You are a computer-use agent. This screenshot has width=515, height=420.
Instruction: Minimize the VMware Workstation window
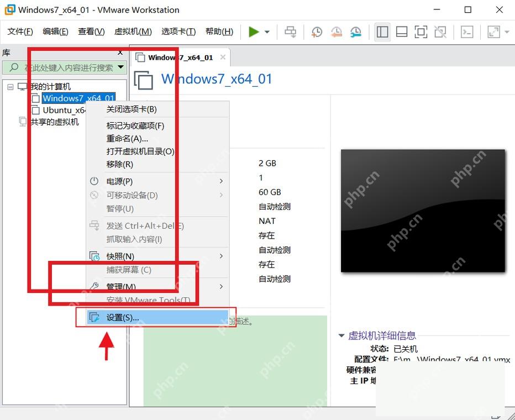click(x=437, y=9)
